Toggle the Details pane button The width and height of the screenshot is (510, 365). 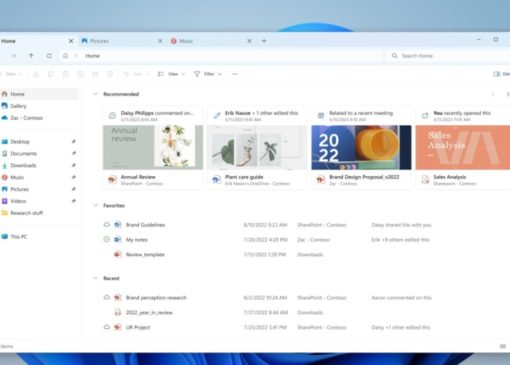501,74
